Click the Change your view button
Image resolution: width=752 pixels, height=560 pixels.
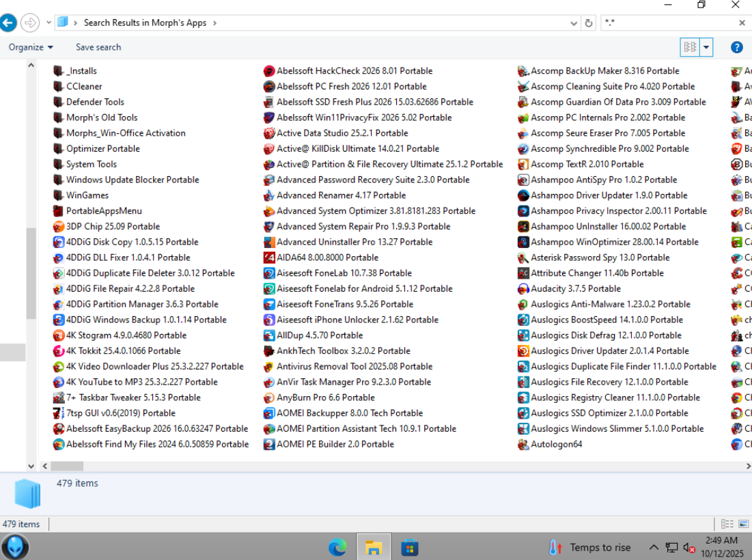690,47
